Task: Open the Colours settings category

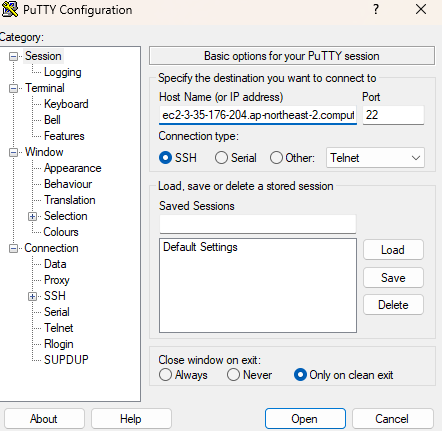Action: click(x=61, y=232)
